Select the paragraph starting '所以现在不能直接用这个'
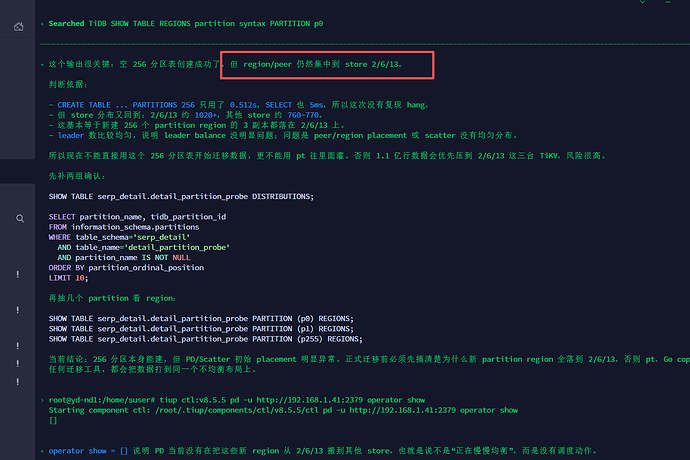Screen dimensions: 690x460 click(327, 155)
